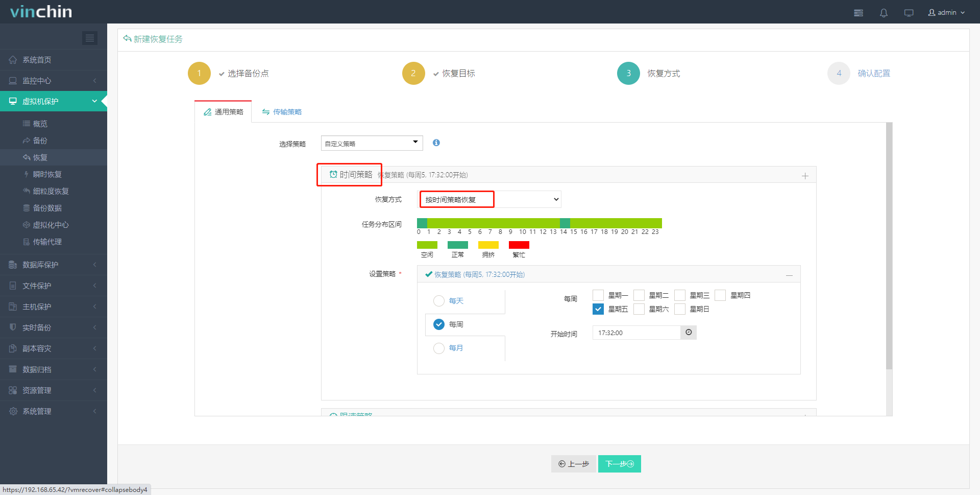Select 恢复 submenu item

pos(54,157)
